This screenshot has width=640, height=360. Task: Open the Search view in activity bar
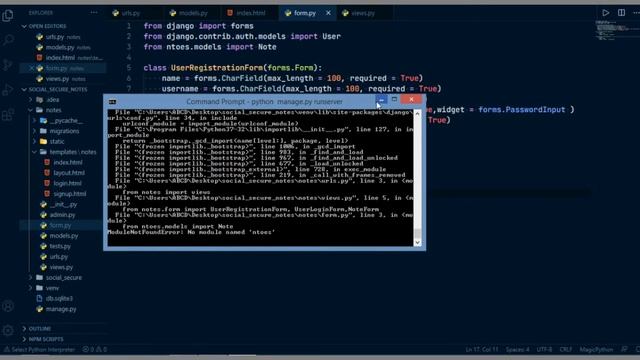[8, 40]
